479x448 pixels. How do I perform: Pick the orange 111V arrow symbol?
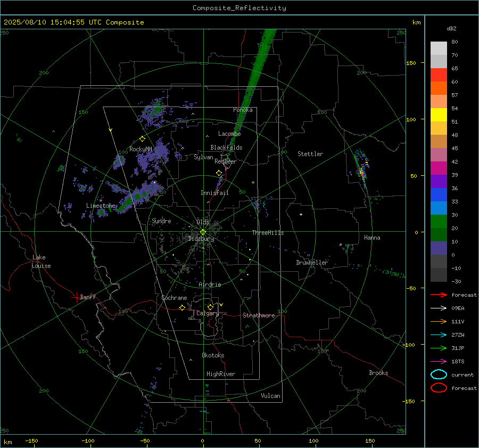pyautogui.click(x=439, y=321)
